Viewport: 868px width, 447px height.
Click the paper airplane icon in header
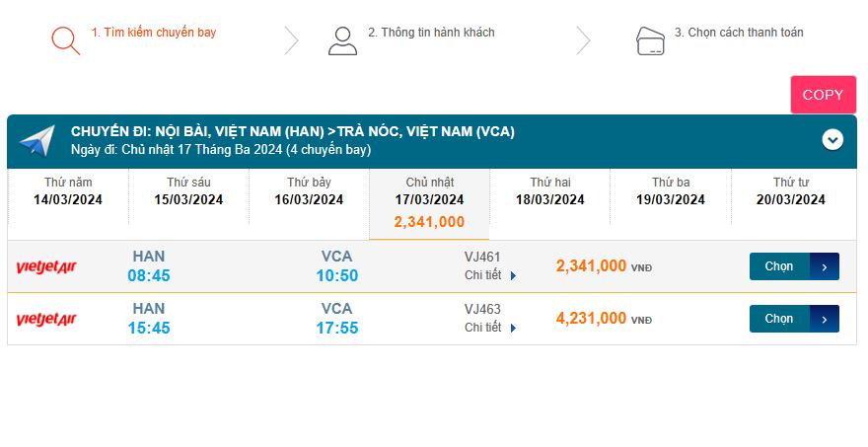pyautogui.click(x=37, y=141)
